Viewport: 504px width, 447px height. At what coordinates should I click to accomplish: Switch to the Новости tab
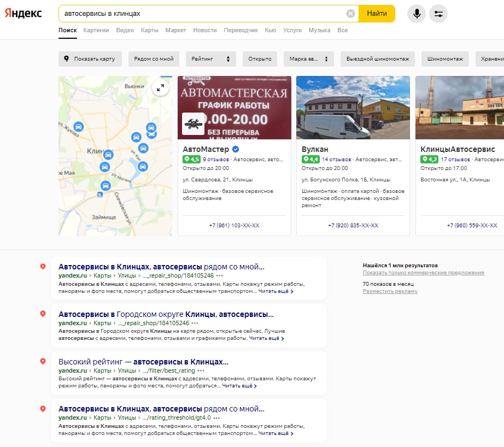(205, 30)
